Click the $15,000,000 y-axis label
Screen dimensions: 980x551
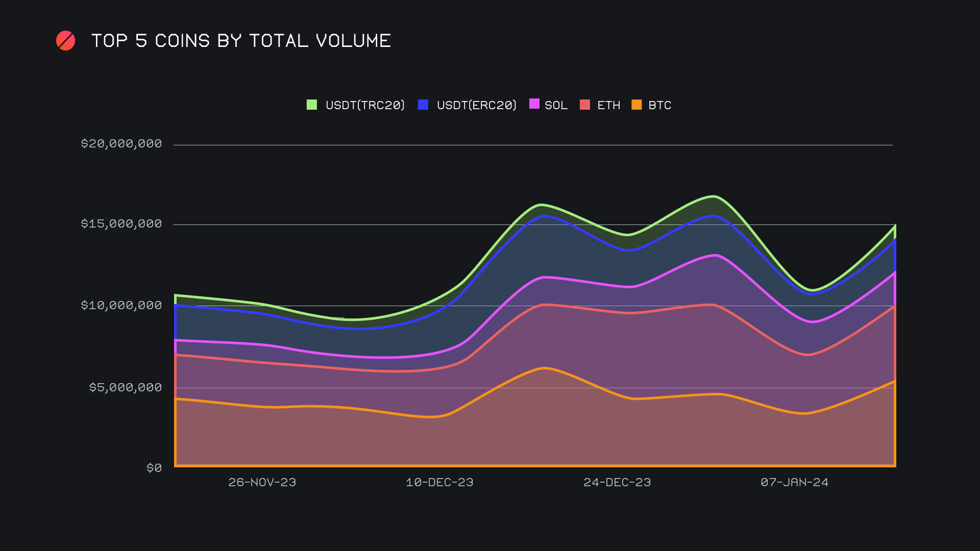pos(121,223)
